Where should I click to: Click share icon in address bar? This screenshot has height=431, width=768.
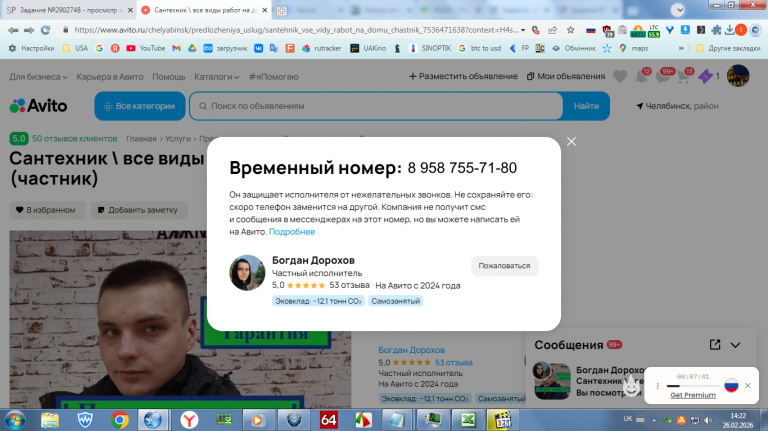(552, 30)
